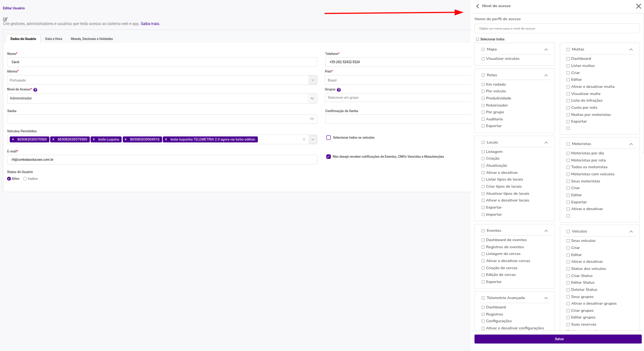Enable Todos os motoristas permission
This screenshot has width=644, height=351.
[568, 167]
